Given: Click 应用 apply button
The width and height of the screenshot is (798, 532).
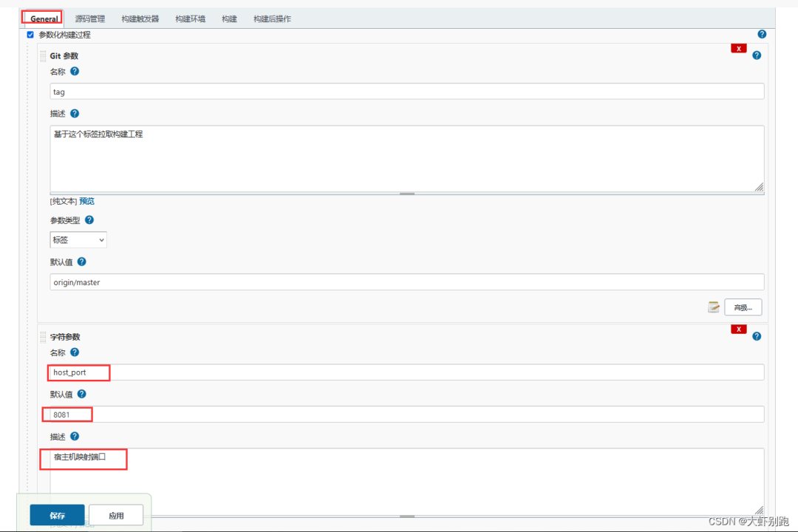Looking at the screenshot, I should point(116,515).
